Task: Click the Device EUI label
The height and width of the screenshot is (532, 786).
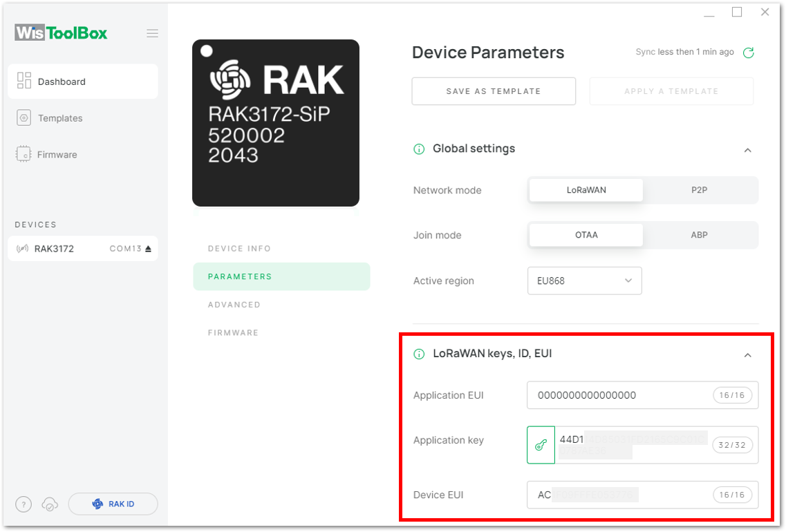Action: click(438, 495)
